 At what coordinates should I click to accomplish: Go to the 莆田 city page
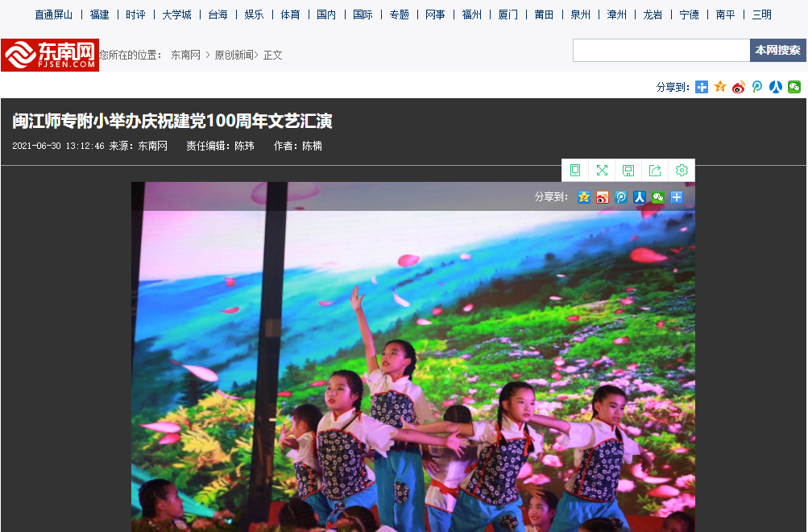[x=544, y=15]
